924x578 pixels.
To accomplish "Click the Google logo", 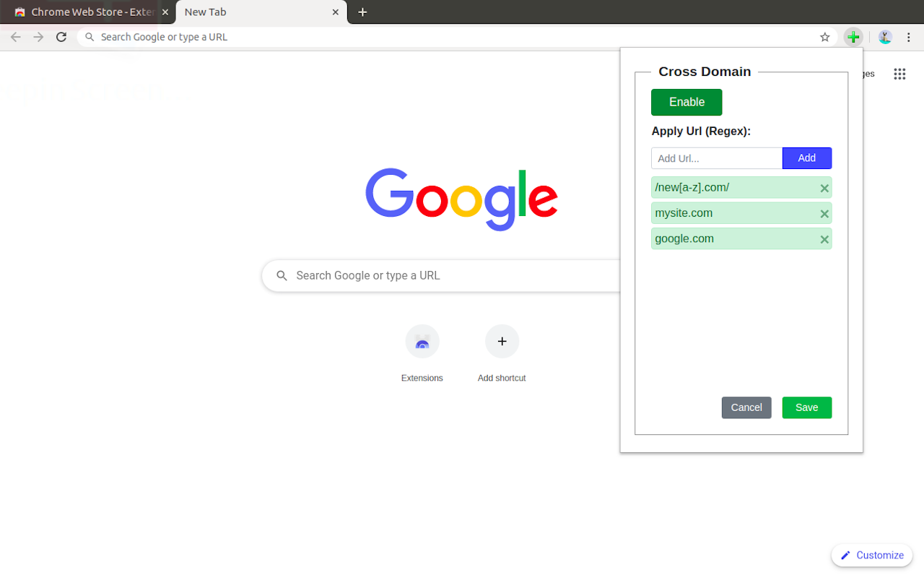I will 462,199.
